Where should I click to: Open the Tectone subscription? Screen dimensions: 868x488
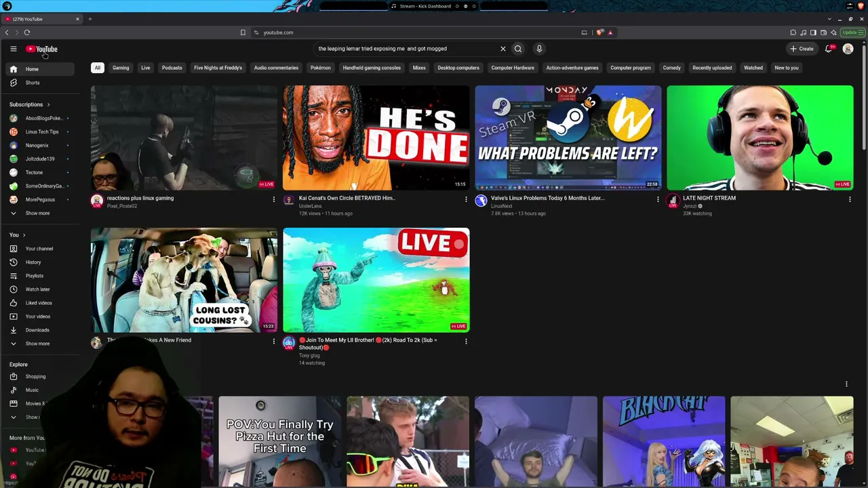39,172
